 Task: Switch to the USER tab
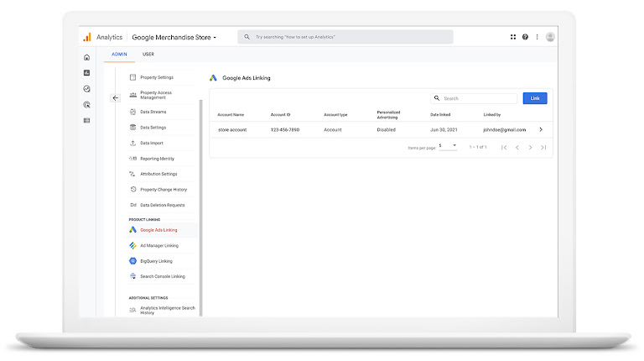tap(148, 55)
